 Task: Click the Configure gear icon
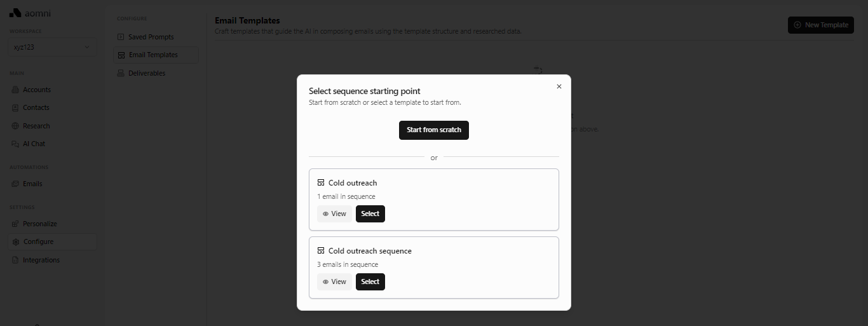tap(17, 241)
